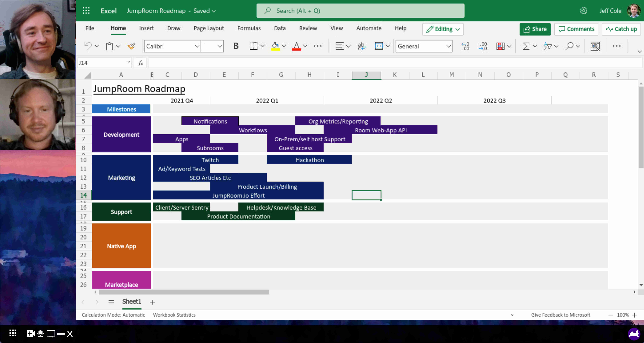Screen dimensions: 644x343
Task: Open the Comments pane
Action: point(576,29)
